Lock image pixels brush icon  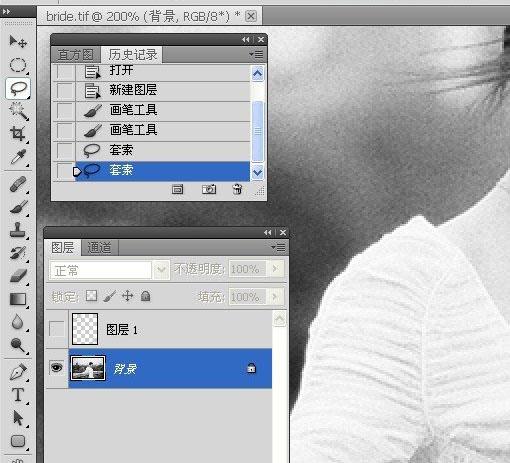109,296
